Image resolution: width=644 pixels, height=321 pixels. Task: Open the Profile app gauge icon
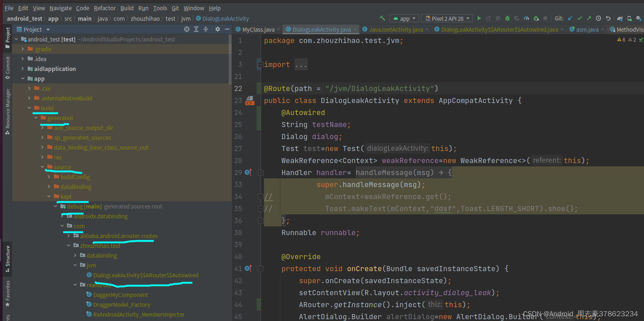coord(526,18)
